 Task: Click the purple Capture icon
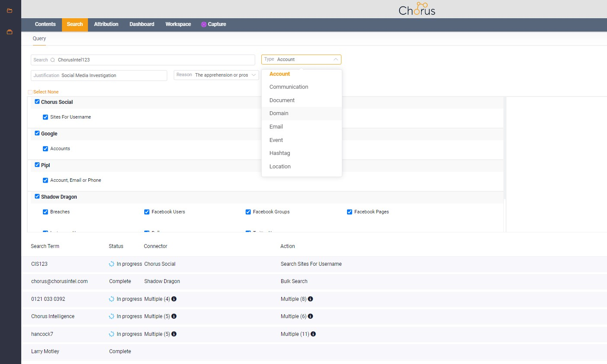tap(204, 25)
